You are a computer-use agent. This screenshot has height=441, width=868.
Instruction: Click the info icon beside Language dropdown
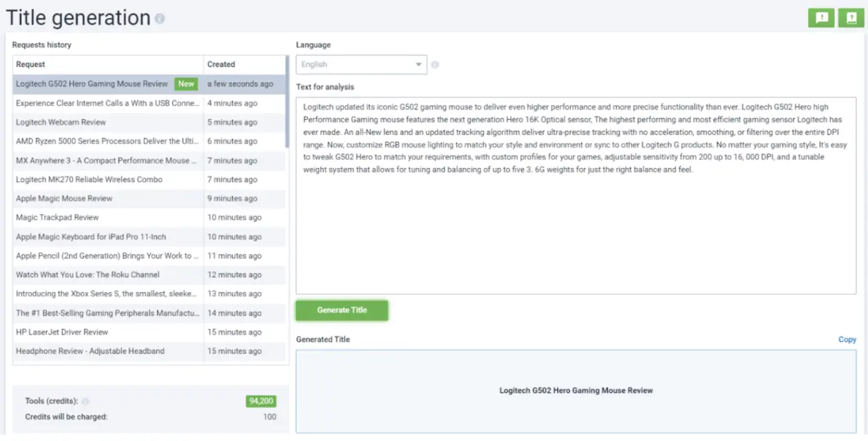435,65
